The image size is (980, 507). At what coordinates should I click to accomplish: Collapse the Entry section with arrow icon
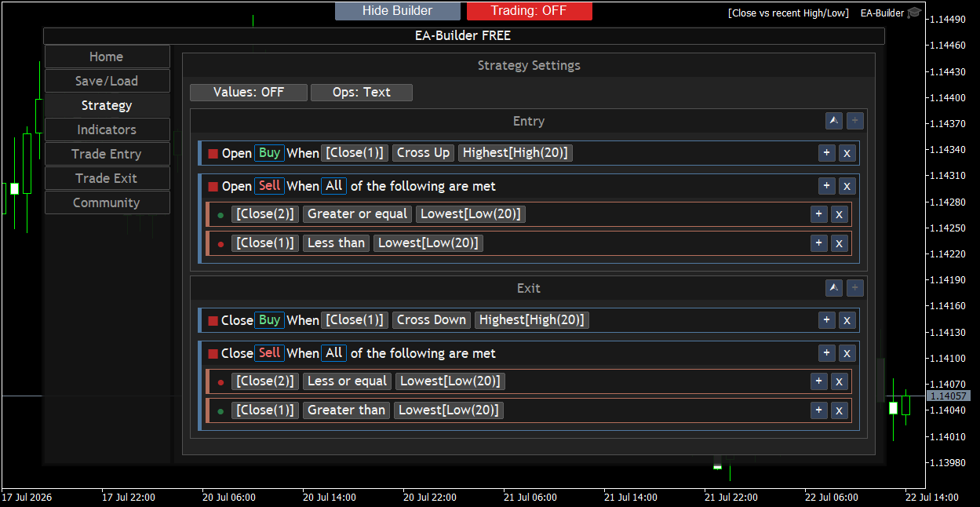pos(834,121)
